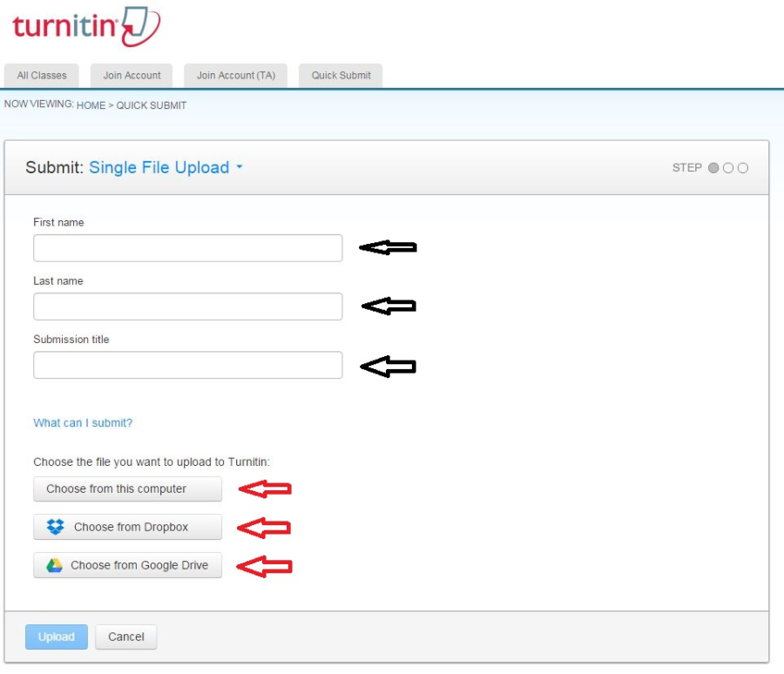Open the Join Account (TA) tab

coord(235,76)
